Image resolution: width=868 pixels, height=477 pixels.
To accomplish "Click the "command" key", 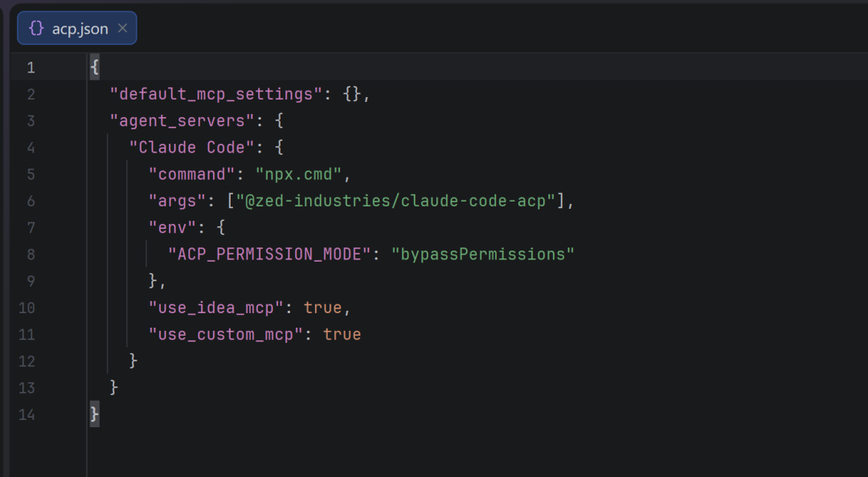I will pyautogui.click(x=193, y=174).
